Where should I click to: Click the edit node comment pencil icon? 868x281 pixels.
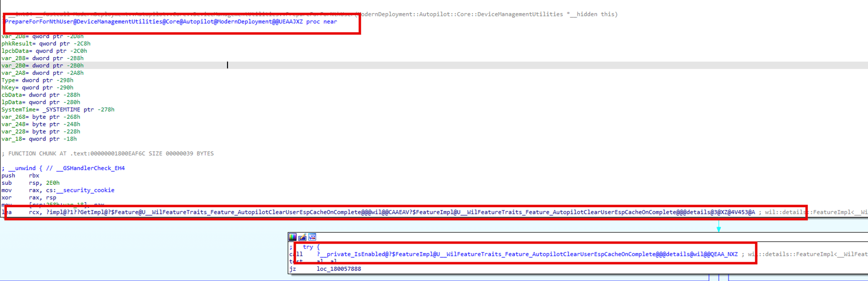(x=302, y=237)
